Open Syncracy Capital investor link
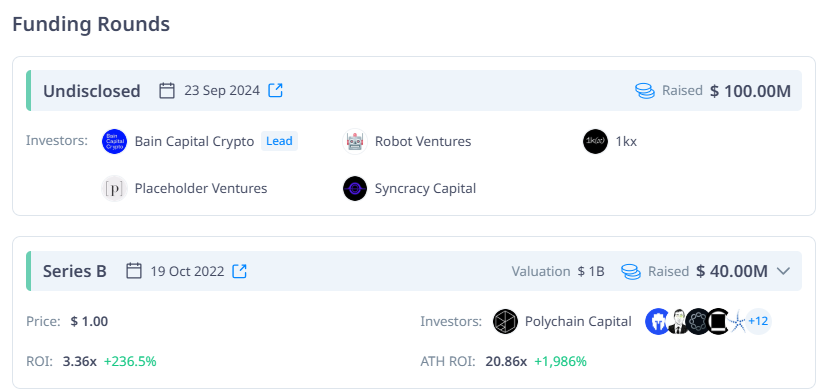Screen dimensions: 828x391 [x=426, y=189]
